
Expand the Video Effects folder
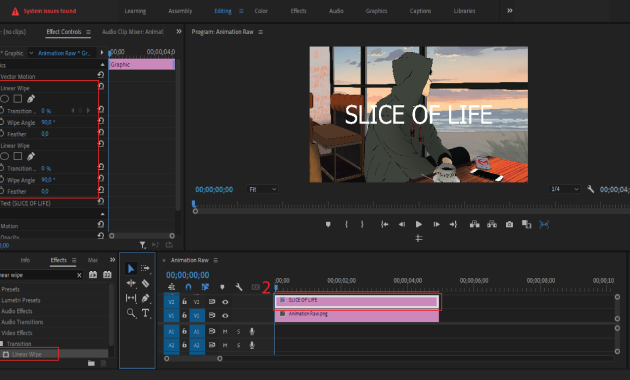[16, 333]
